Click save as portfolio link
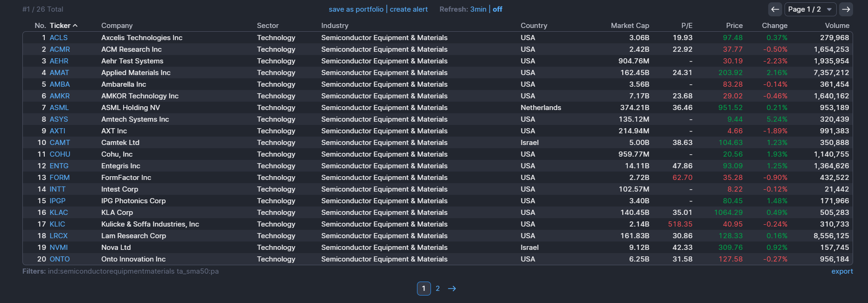 click(356, 9)
